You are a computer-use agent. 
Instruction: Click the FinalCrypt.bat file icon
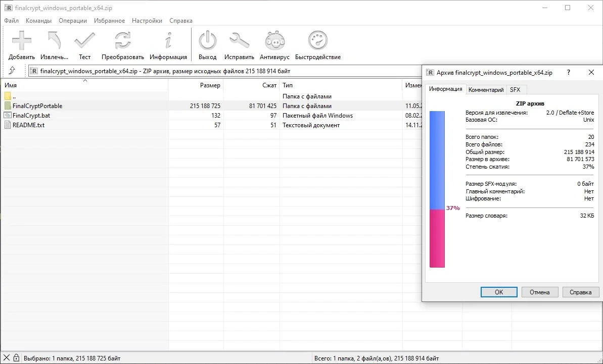[x=8, y=116]
